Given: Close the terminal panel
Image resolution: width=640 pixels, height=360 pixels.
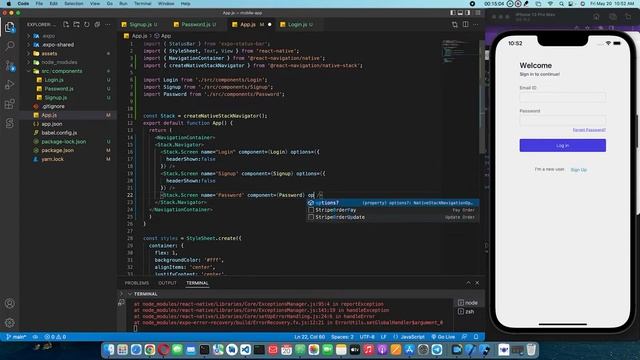Looking at the screenshot, I should click(477, 283).
